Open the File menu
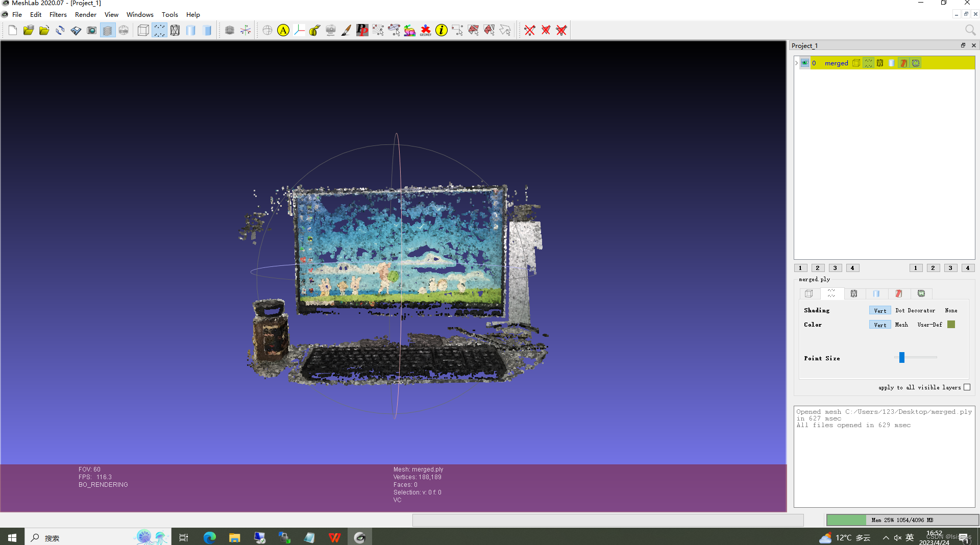The width and height of the screenshot is (980, 545). tap(17, 14)
